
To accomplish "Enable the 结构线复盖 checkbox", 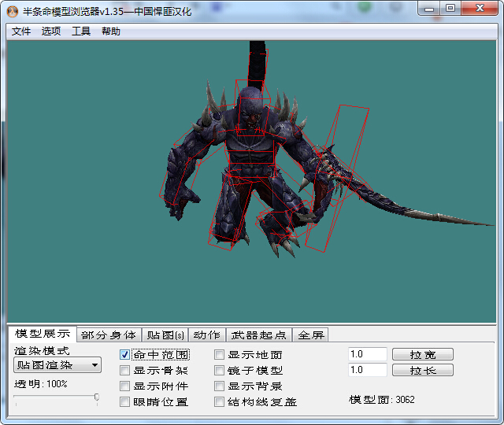I will 219,401.
